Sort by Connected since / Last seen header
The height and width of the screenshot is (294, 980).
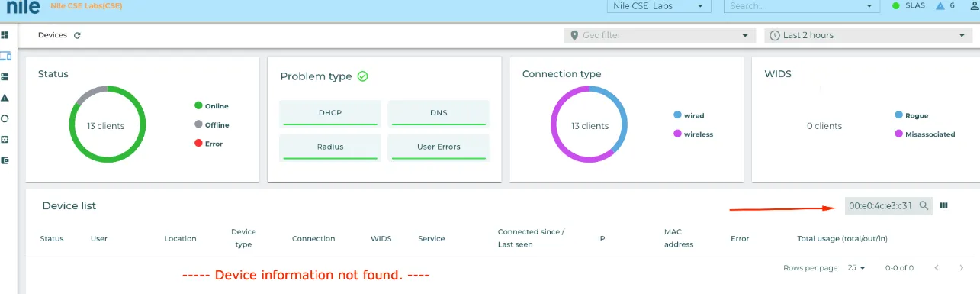[x=531, y=238]
